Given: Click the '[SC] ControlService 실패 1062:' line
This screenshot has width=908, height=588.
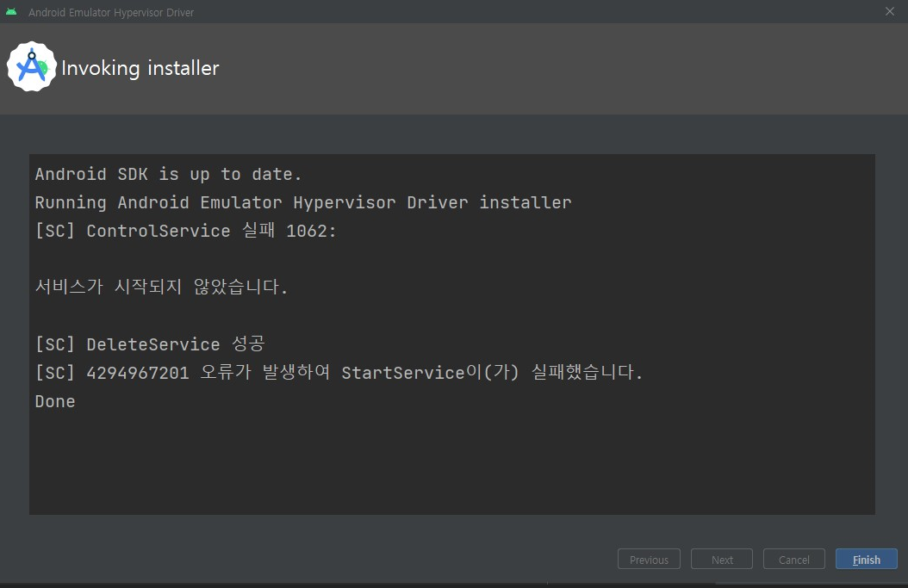Looking at the screenshot, I should (185, 231).
